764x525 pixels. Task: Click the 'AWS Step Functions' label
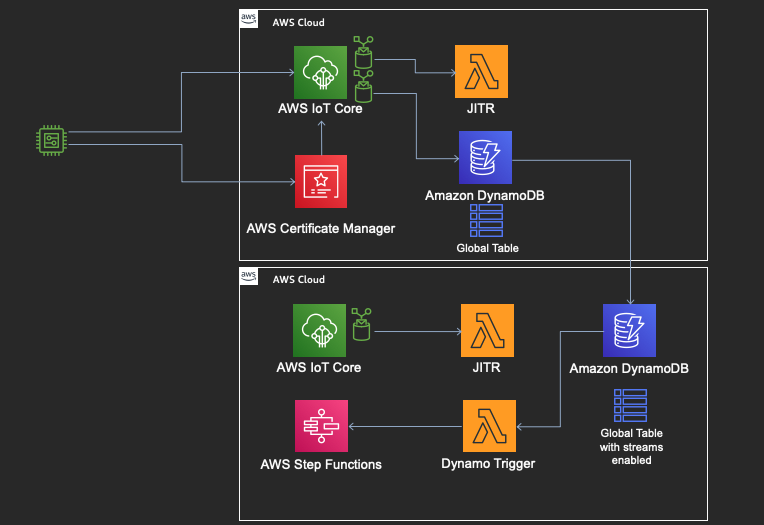[321, 465]
